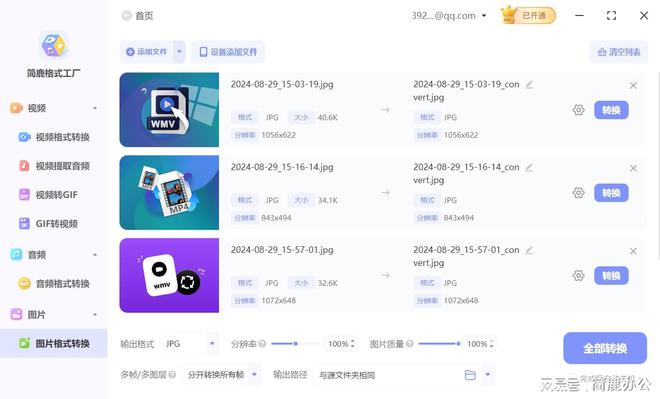660x399 pixels.
Task: Maximize the application window
Action: tap(612, 16)
